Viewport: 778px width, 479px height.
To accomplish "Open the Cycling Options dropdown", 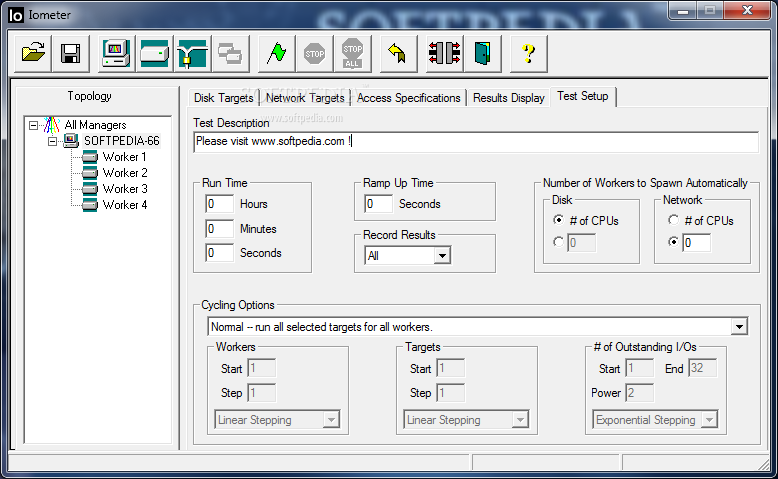I will tap(739, 327).
